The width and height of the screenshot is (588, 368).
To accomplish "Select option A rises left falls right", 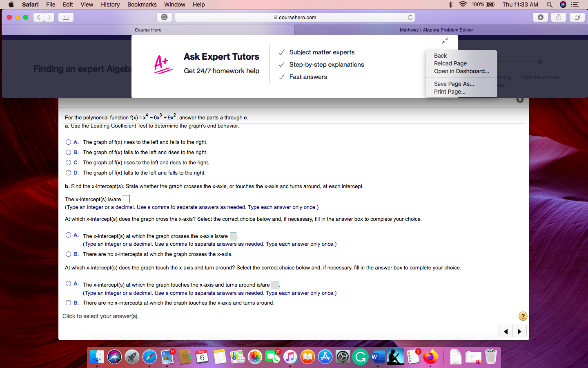I will point(68,142).
